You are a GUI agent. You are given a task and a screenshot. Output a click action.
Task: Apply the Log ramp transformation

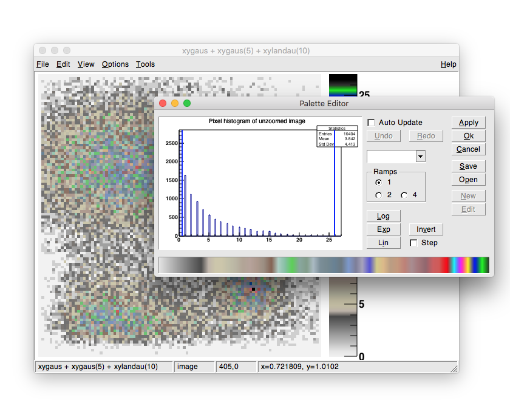[x=383, y=216]
